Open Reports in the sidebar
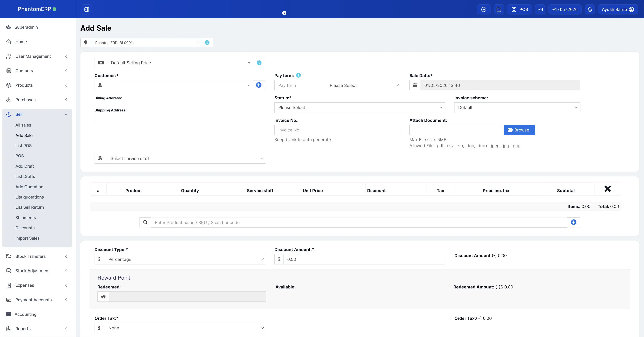Image resolution: width=644 pixels, height=337 pixels. (x=23, y=328)
